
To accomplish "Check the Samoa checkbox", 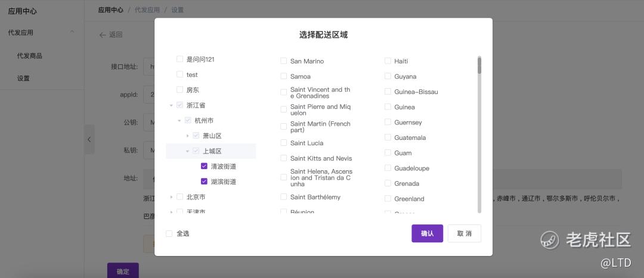I will pyautogui.click(x=283, y=76).
